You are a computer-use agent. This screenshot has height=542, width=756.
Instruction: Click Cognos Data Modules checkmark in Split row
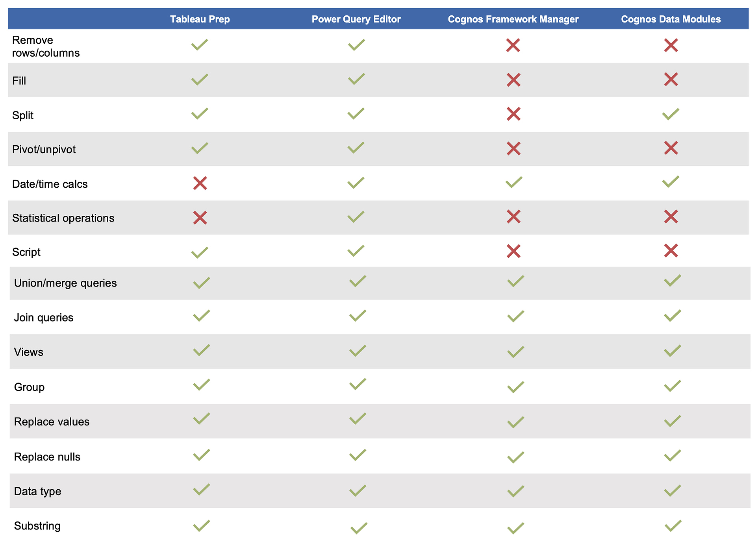(x=671, y=114)
